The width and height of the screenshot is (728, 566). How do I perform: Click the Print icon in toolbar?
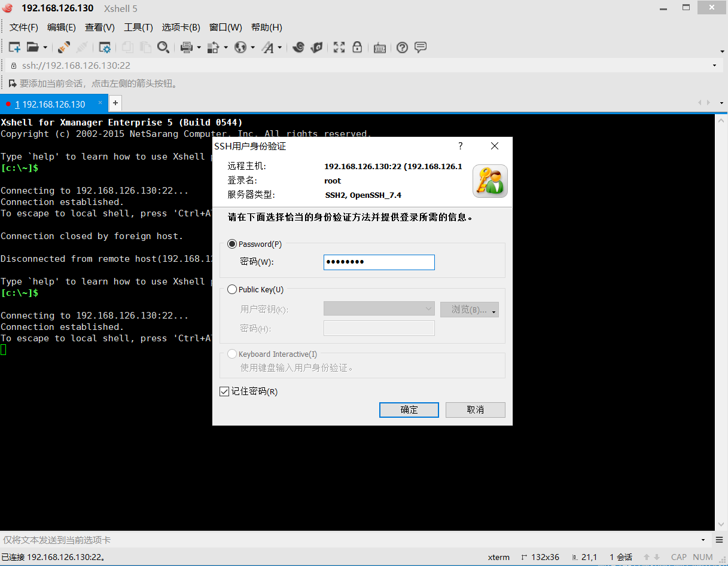[186, 47]
